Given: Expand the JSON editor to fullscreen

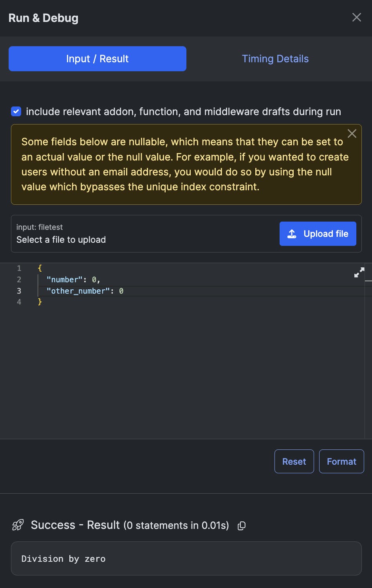Looking at the screenshot, I should click(x=359, y=272).
